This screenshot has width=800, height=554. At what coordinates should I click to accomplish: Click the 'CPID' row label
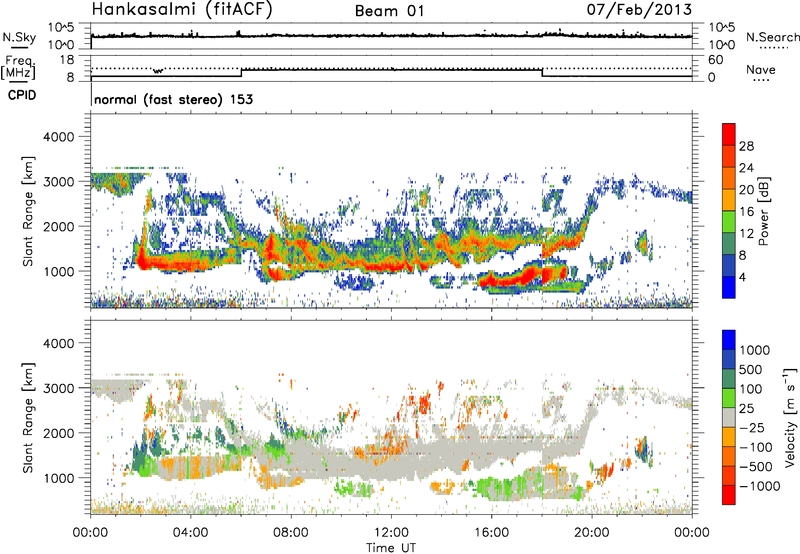click(x=22, y=95)
